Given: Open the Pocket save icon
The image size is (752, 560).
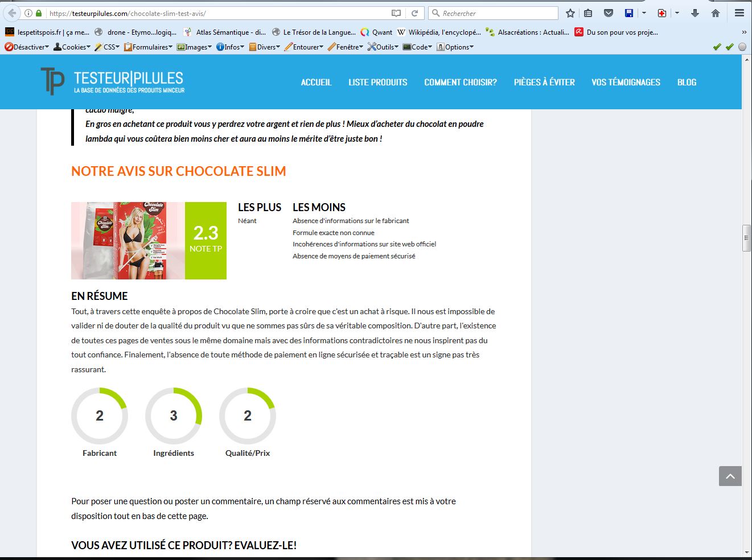Looking at the screenshot, I should click(609, 13).
